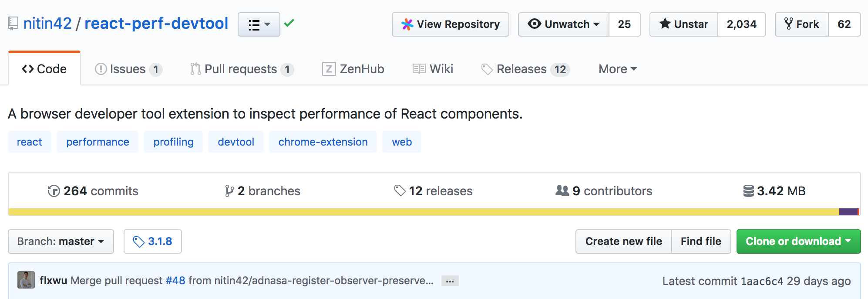Screen dimensions: 868x299
Task: Open the Clone or download dropdown
Action: coord(799,241)
